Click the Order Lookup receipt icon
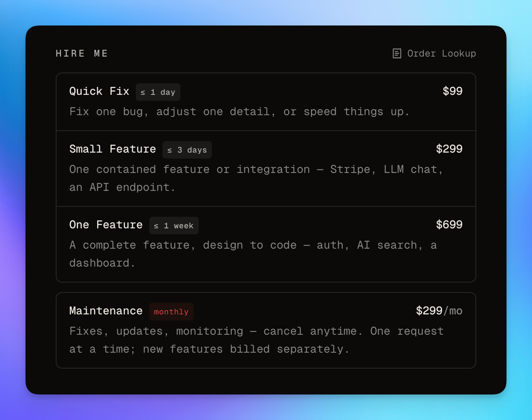Image resolution: width=532 pixels, height=420 pixels. [x=397, y=53]
